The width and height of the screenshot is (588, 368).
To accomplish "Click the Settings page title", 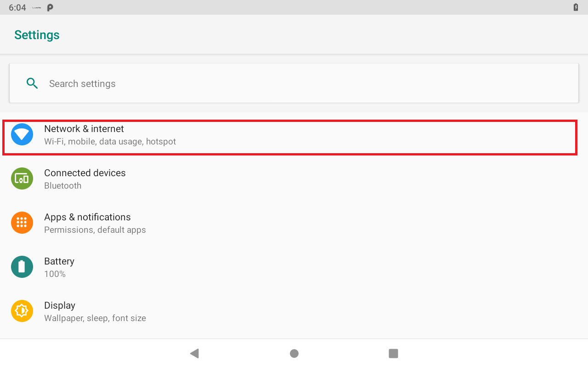I will (37, 35).
